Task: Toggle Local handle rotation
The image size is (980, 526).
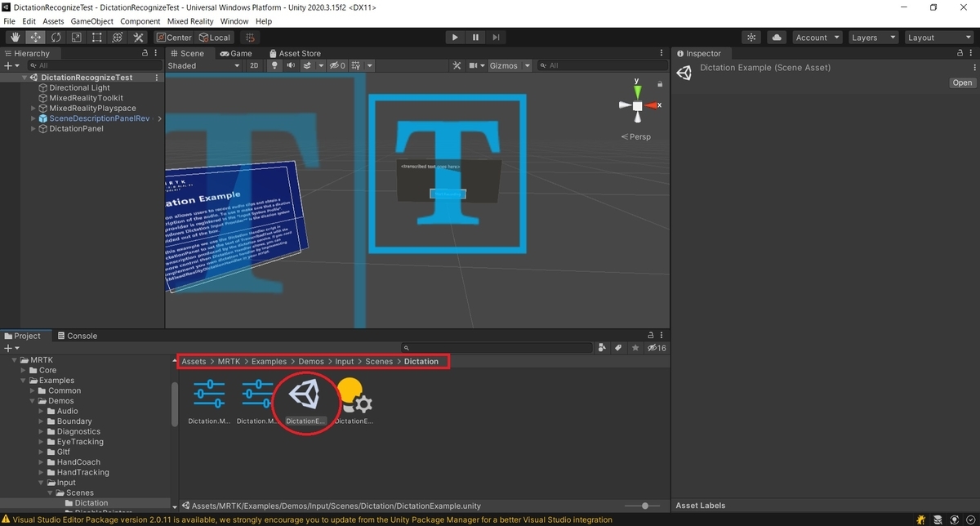Action: (215, 38)
